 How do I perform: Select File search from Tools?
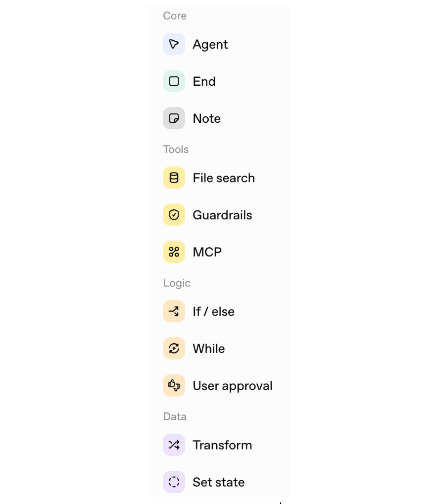tap(224, 178)
